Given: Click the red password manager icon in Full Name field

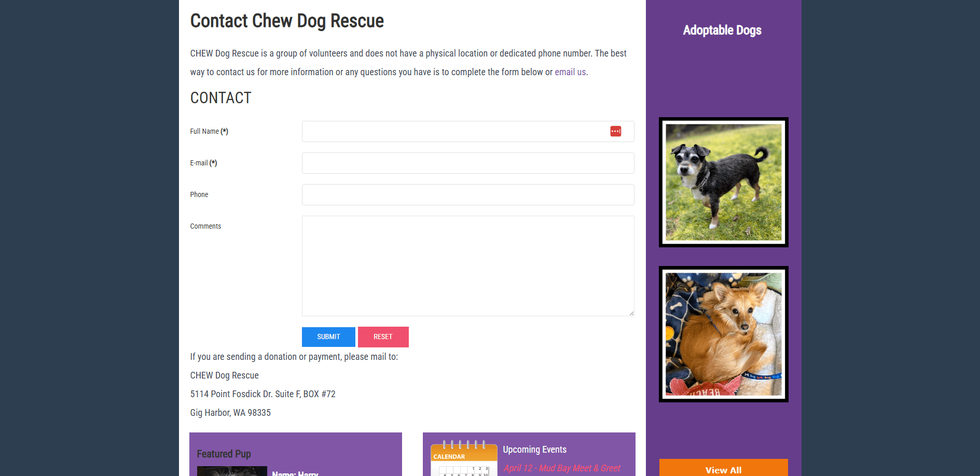Looking at the screenshot, I should coord(616,131).
